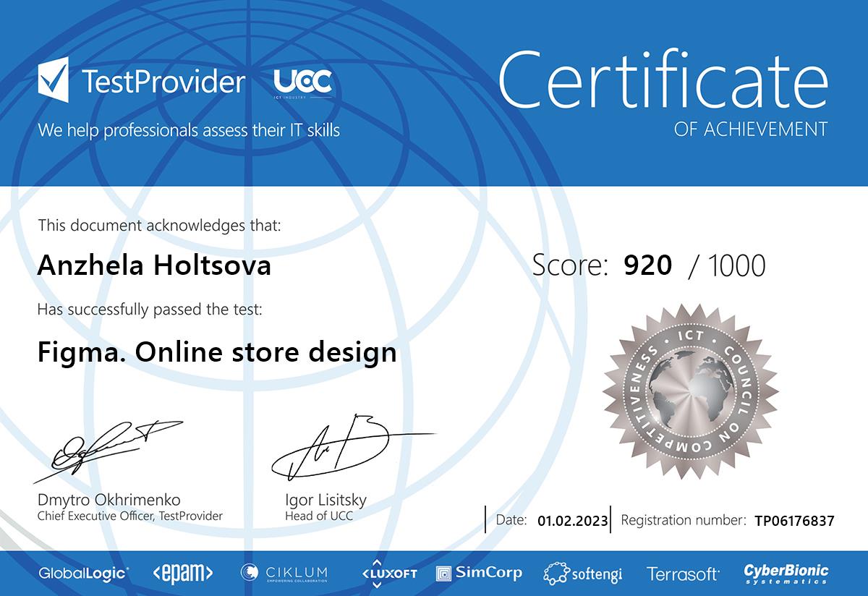Image resolution: width=868 pixels, height=596 pixels.
Task: Click the TestProvider checkmark logo icon
Action: (x=54, y=80)
